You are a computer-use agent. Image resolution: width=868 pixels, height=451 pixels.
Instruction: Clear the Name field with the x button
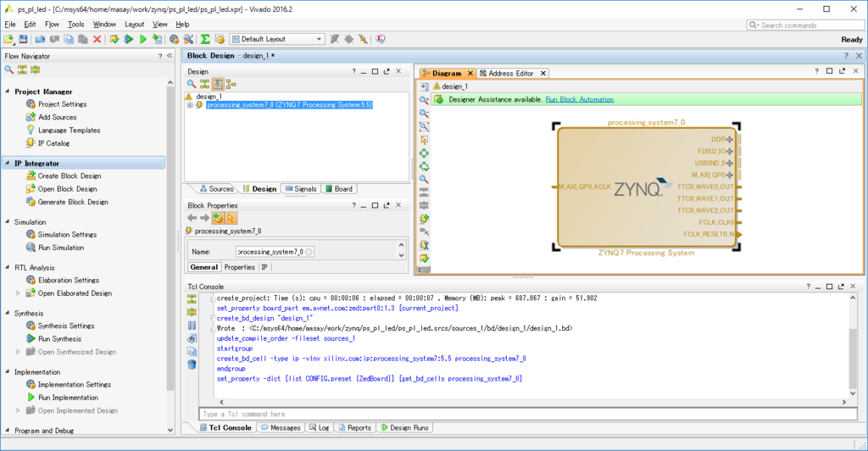coord(309,252)
